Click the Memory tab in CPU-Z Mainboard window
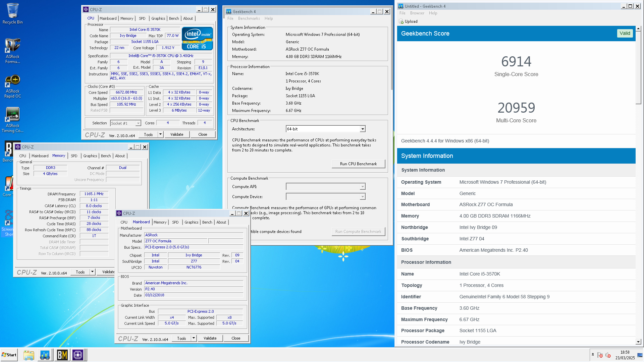 click(x=160, y=222)
